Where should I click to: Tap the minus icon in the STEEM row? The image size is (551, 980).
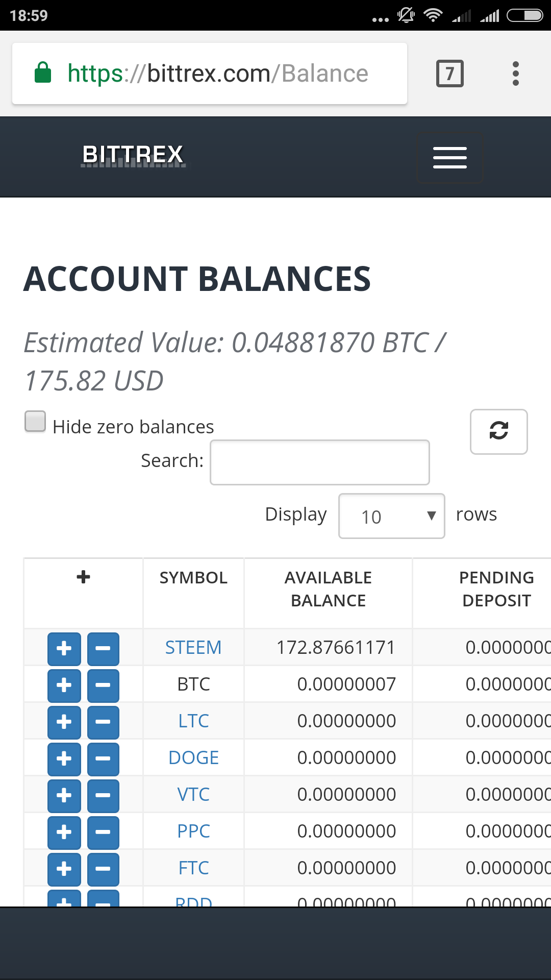103,649
